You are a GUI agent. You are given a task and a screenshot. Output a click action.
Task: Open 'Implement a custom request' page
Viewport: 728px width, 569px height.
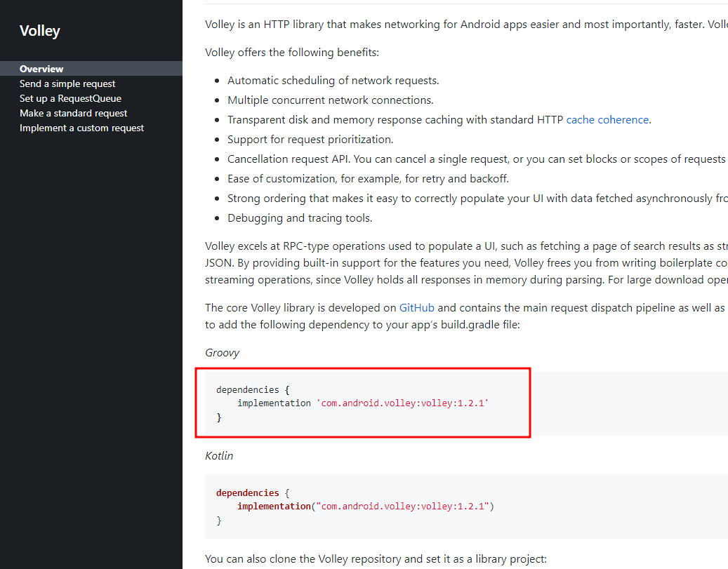pos(81,128)
